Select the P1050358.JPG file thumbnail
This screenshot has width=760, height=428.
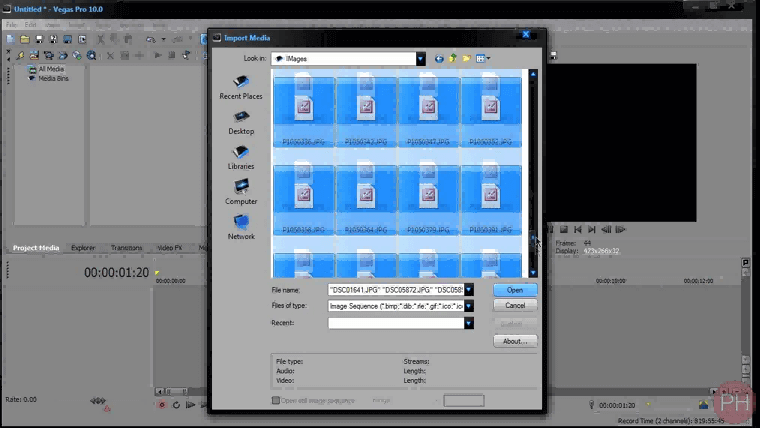[x=303, y=200]
